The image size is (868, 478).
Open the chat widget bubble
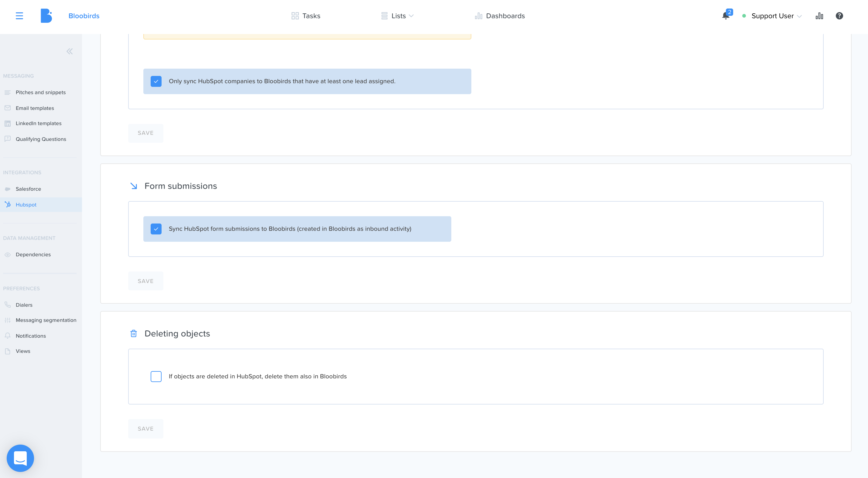click(20, 458)
